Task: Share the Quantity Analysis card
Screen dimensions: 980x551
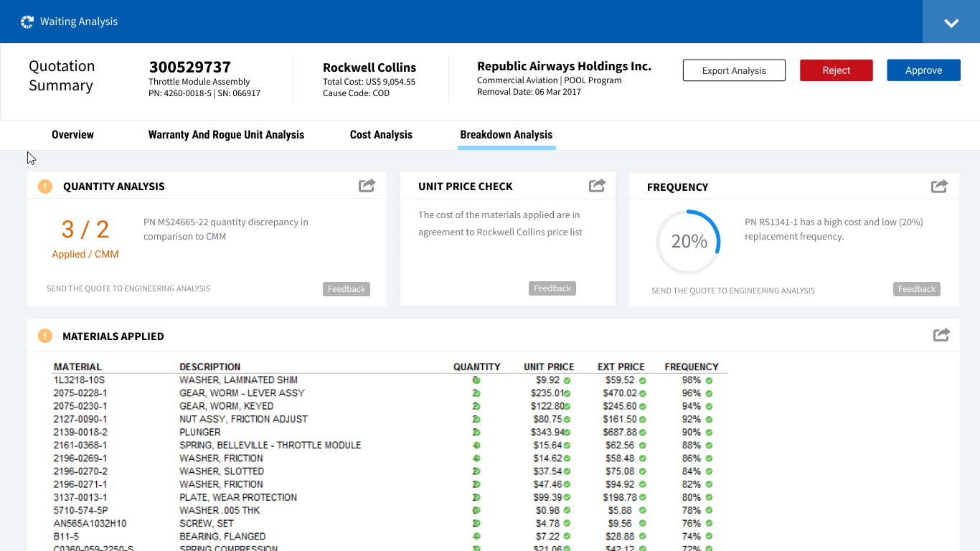Action: point(367,186)
